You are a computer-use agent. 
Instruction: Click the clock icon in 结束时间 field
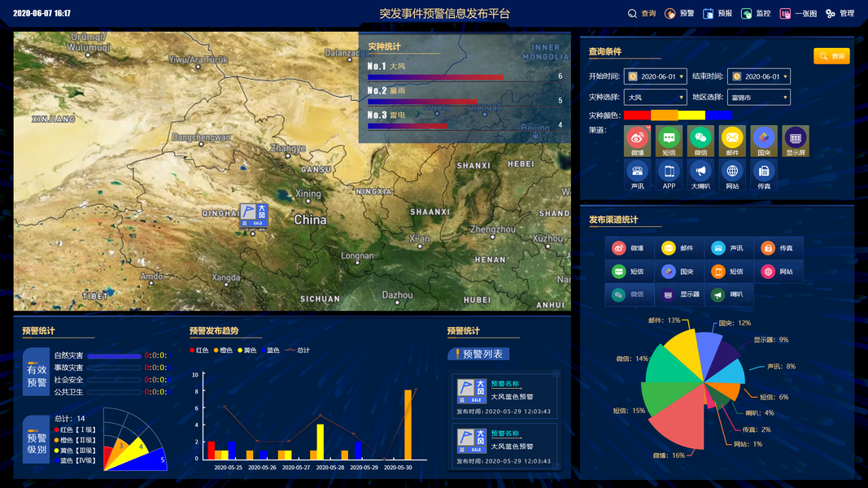[737, 76]
